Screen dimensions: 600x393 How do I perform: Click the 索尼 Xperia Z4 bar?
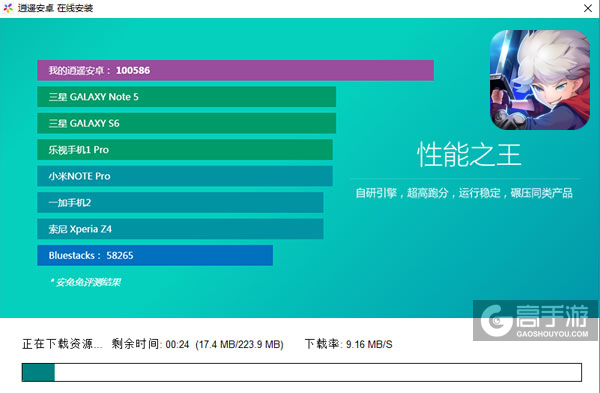pos(180,229)
